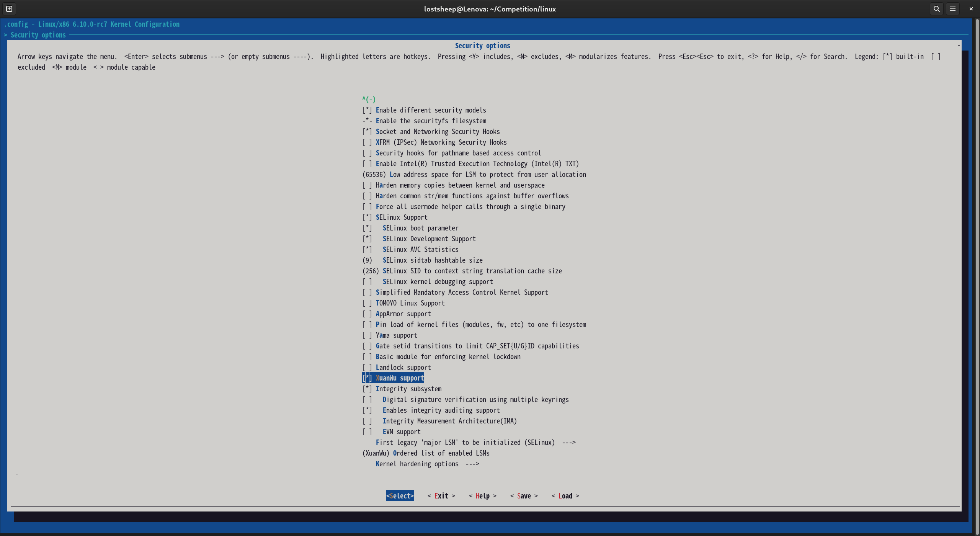The image size is (980, 536).
Task: Toggle Simplified Mandatory Access Control Kernel Support
Action: (x=455, y=293)
